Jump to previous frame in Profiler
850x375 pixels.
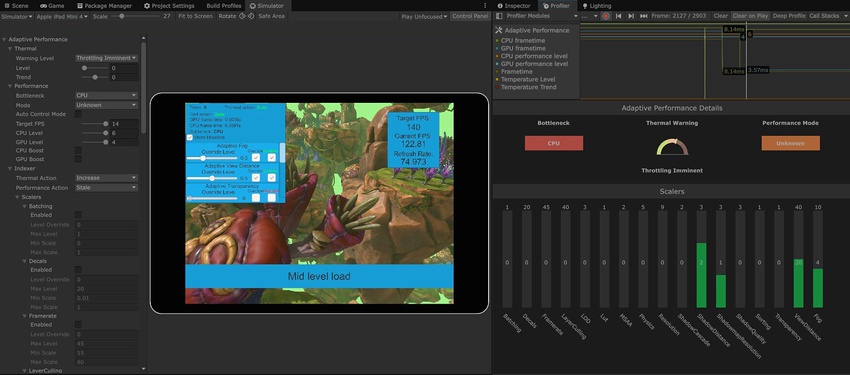(619, 16)
